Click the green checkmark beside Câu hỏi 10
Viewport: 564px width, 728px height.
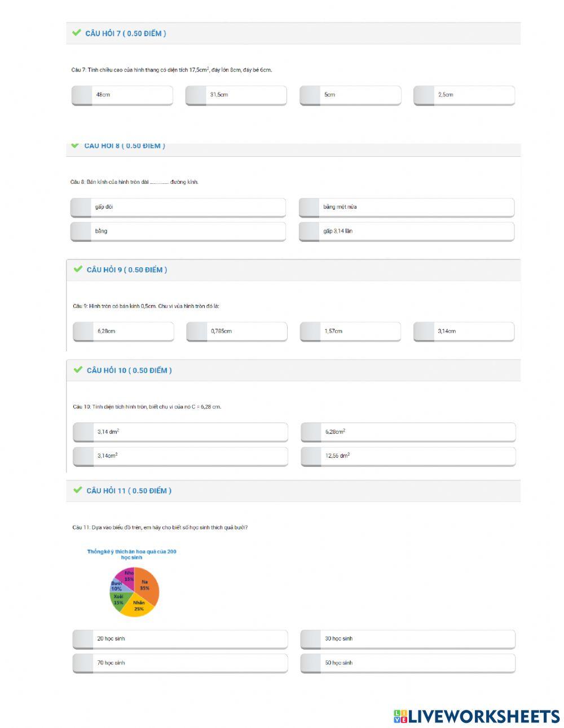click(78, 369)
